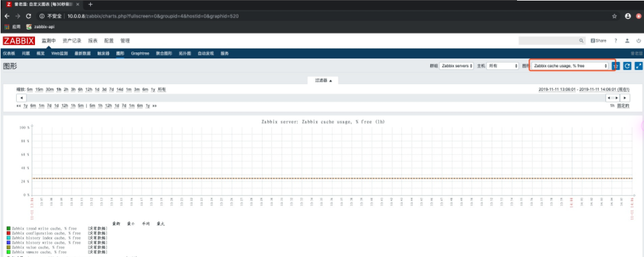The image size is (644, 257).
Task: Open the Zabbix Share link
Action: [x=598, y=41]
